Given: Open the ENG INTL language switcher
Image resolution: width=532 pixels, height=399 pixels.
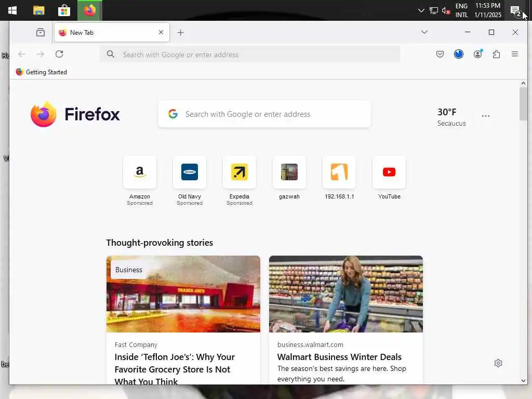Looking at the screenshot, I should (461, 10).
